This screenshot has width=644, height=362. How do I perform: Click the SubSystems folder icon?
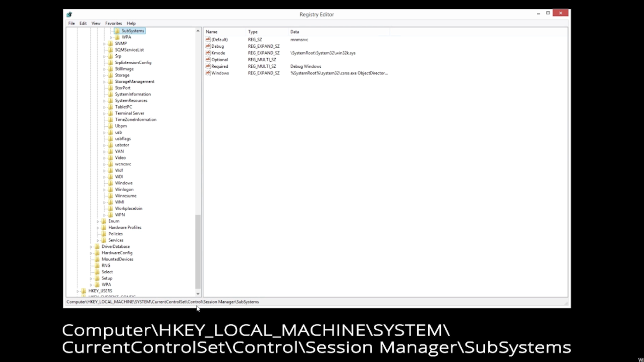117,31
